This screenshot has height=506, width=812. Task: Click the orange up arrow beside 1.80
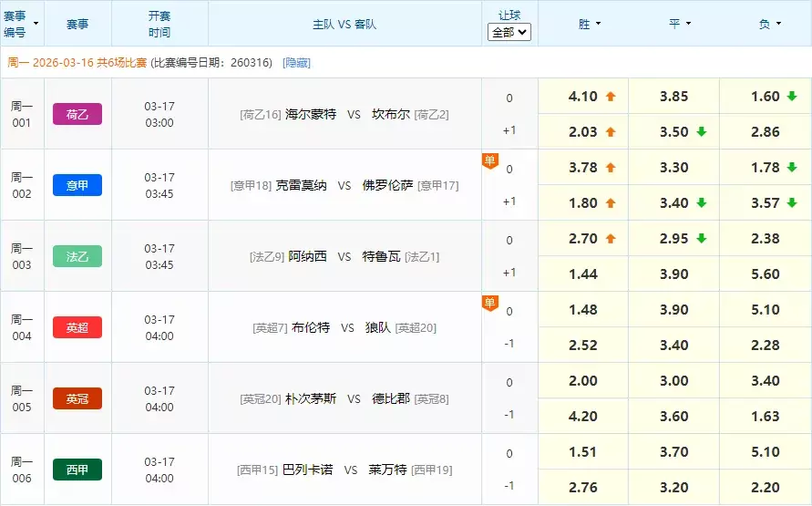pos(611,203)
